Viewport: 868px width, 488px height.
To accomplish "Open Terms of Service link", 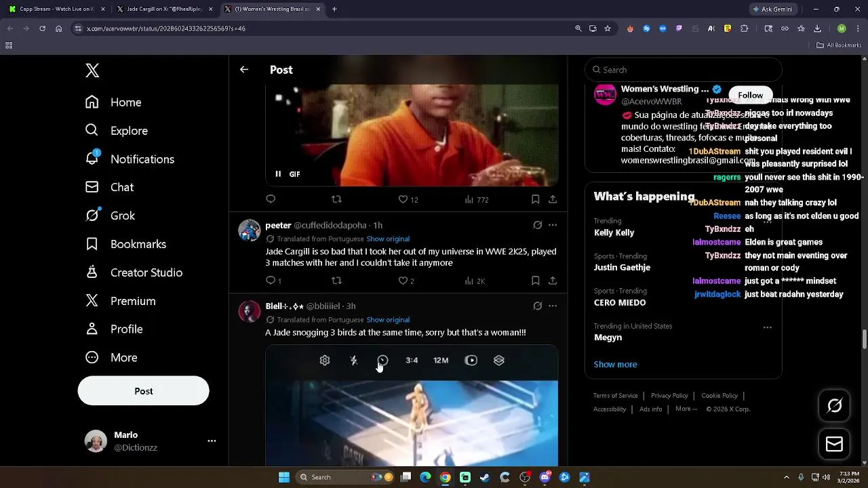I will 615,396.
